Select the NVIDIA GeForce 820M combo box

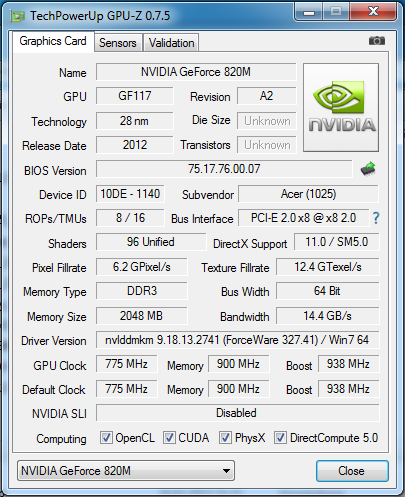(x=126, y=471)
